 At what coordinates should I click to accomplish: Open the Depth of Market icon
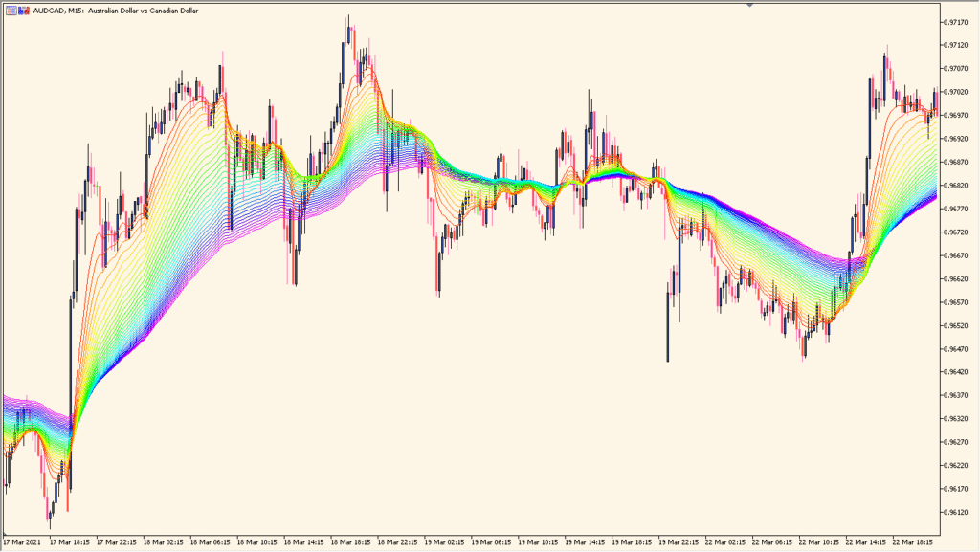[24, 11]
